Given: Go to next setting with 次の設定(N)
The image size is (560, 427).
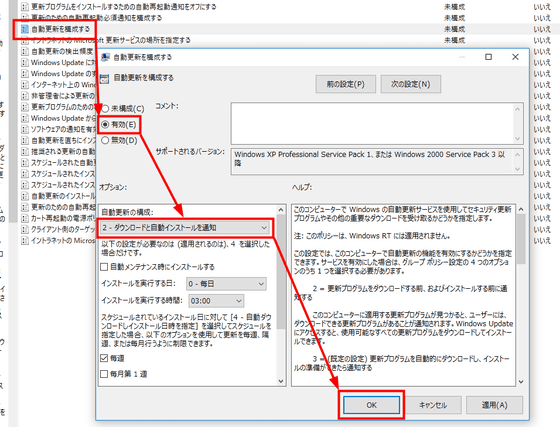Looking at the screenshot, I should click(411, 84).
